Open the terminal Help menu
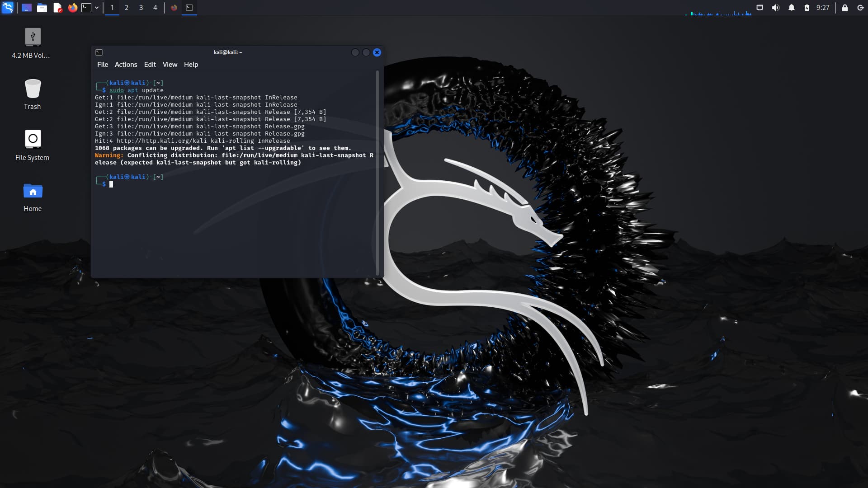The height and width of the screenshot is (488, 868). [191, 65]
